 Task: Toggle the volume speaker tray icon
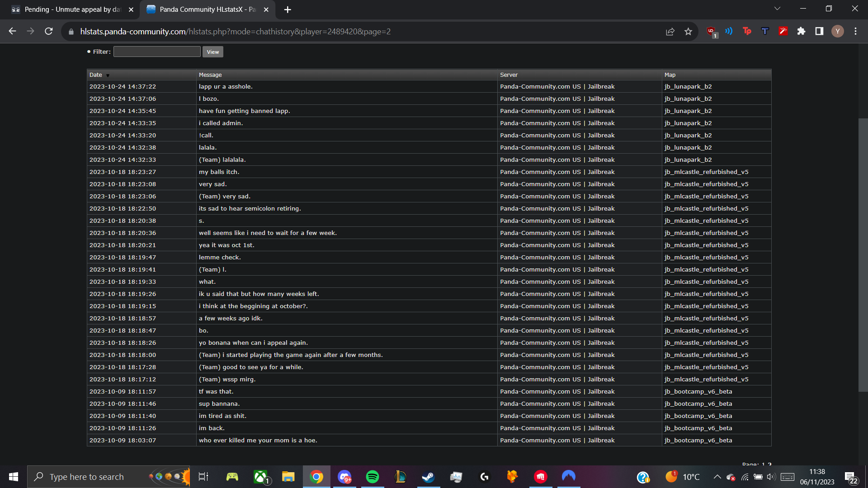[x=771, y=477]
